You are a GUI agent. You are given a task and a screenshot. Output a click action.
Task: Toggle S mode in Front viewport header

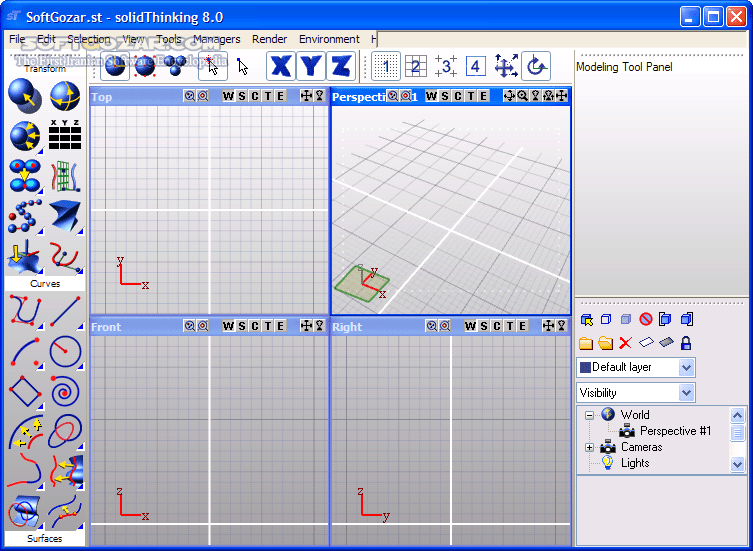click(241, 326)
